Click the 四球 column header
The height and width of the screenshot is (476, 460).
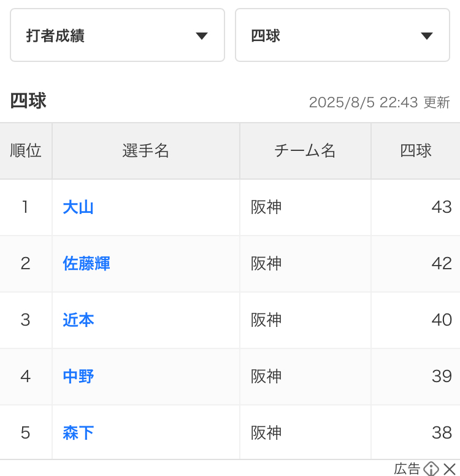pyautogui.click(x=416, y=151)
